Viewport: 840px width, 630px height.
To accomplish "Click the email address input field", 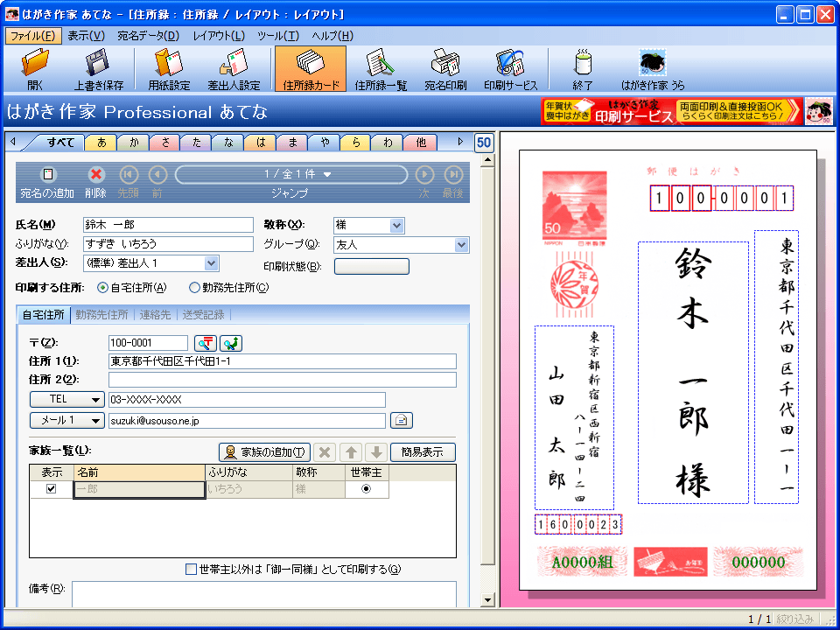I will 247,421.
